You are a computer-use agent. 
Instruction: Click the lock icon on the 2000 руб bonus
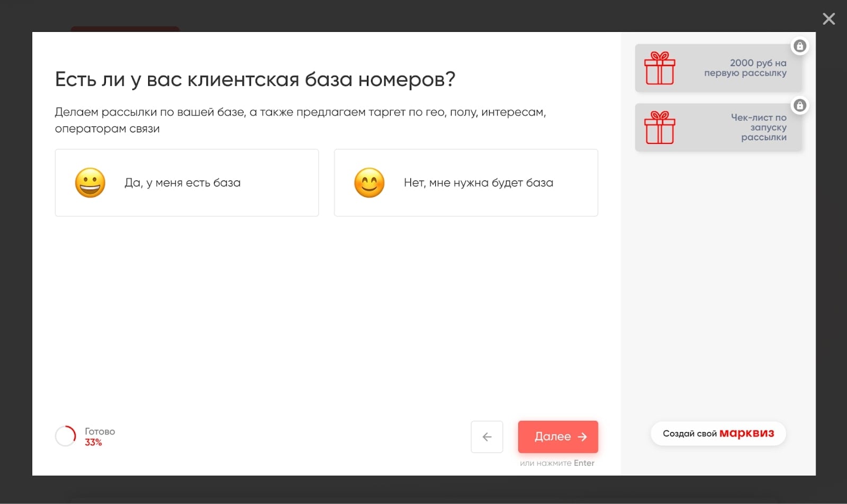point(800,46)
